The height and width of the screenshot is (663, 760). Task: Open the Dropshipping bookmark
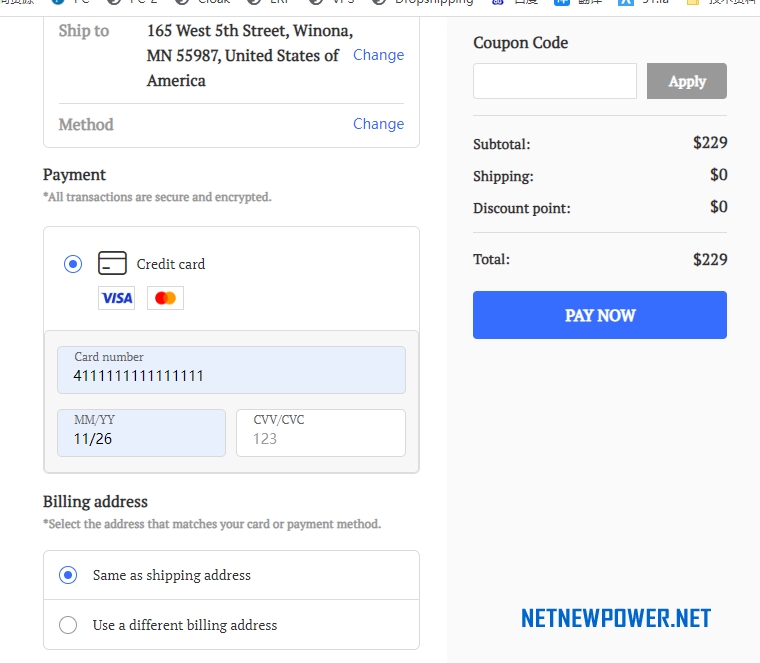point(423,2)
